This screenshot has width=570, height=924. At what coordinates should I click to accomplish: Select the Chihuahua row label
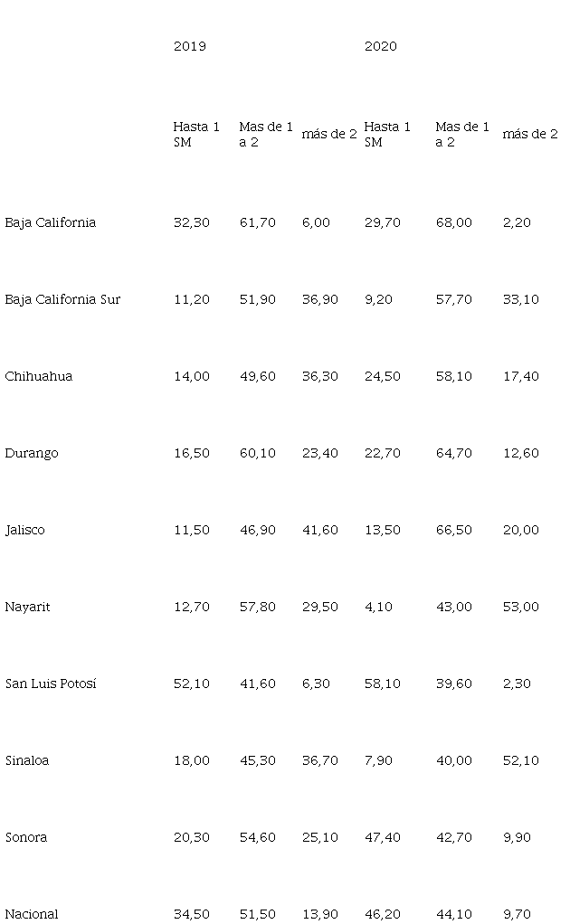pos(39,376)
